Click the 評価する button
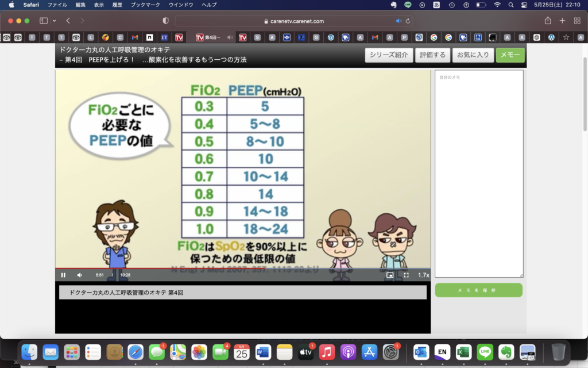Image resolution: width=588 pixels, height=368 pixels. tap(432, 55)
